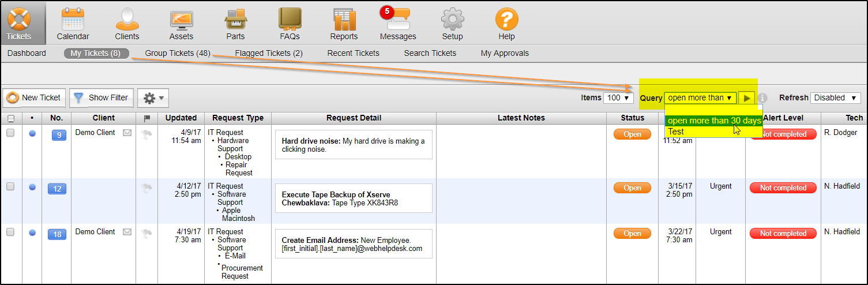Viewport: 868px width, 285px height.
Task: Open the gear actions dropdown menu
Action: pos(153,98)
